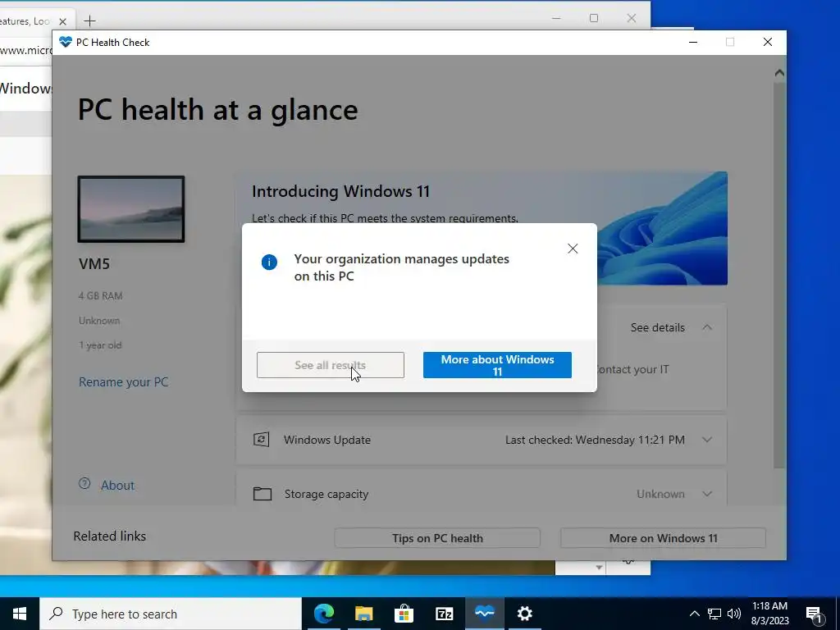Expand the Storage capacity chevron

[x=707, y=494]
